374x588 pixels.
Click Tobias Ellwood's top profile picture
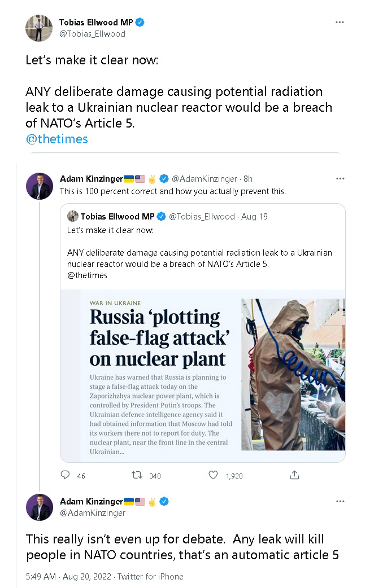tap(39, 28)
